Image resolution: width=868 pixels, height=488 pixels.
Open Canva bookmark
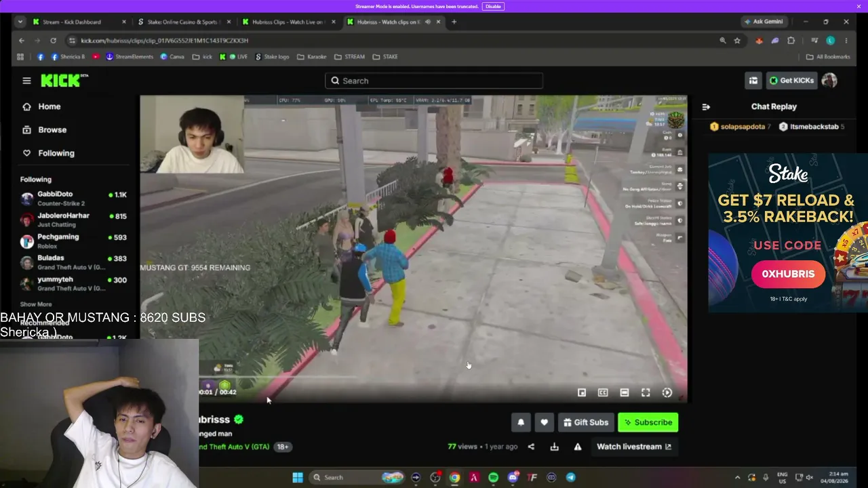tap(172, 57)
